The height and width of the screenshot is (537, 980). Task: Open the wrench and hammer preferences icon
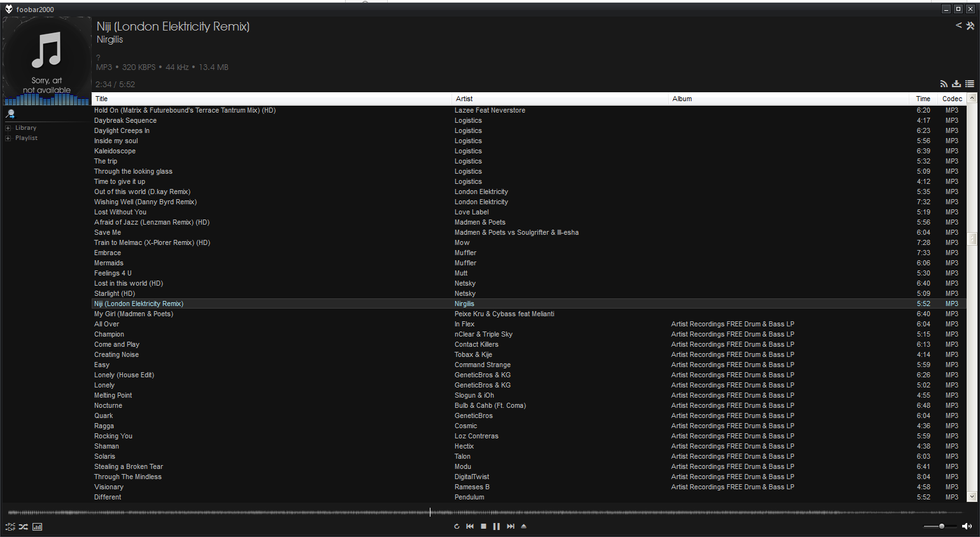click(970, 26)
